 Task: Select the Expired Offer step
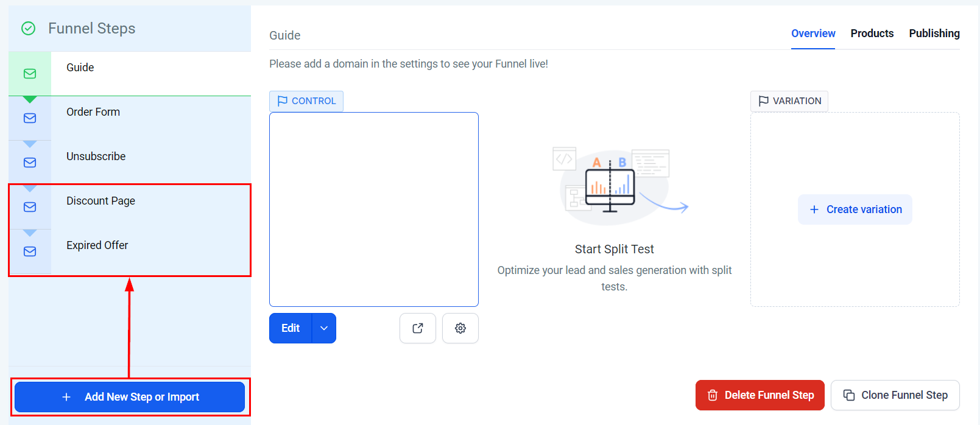[97, 245]
